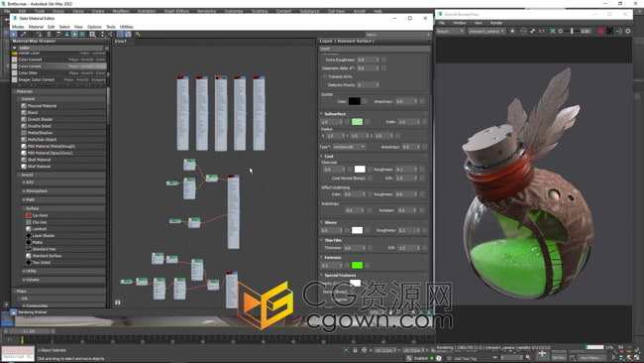Expand the AOV group under Arnold
The width and height of the screenshot is (644, 363).
click(x=24, y=182)
